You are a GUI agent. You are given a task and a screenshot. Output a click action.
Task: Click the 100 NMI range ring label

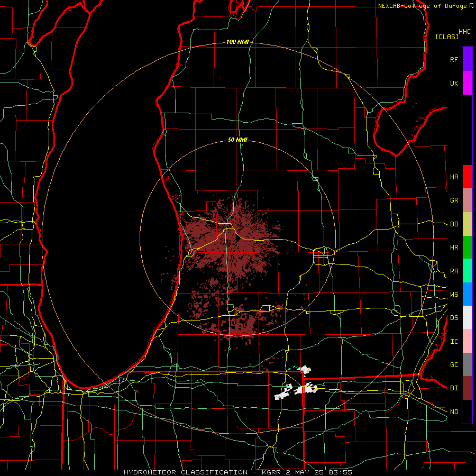coord(237,42)
